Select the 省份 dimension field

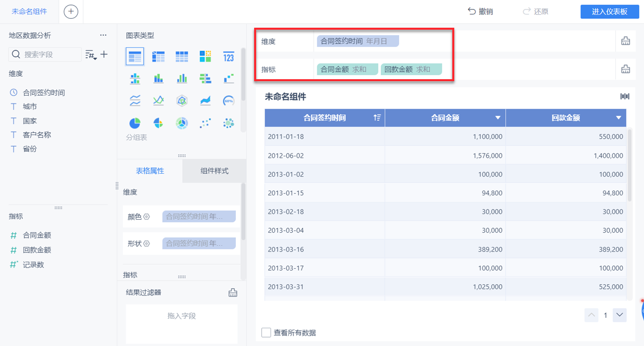[30, 148]
